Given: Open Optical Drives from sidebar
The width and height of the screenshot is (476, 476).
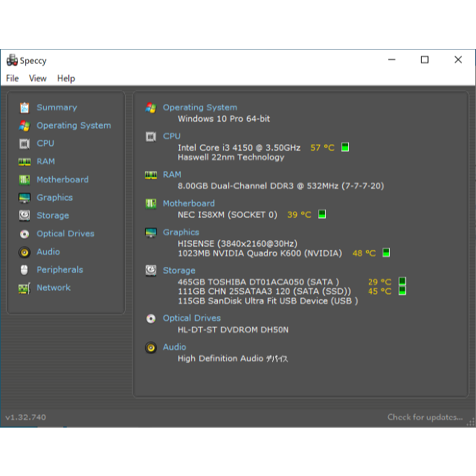Looking at the screenshot, I should (65, 234).
